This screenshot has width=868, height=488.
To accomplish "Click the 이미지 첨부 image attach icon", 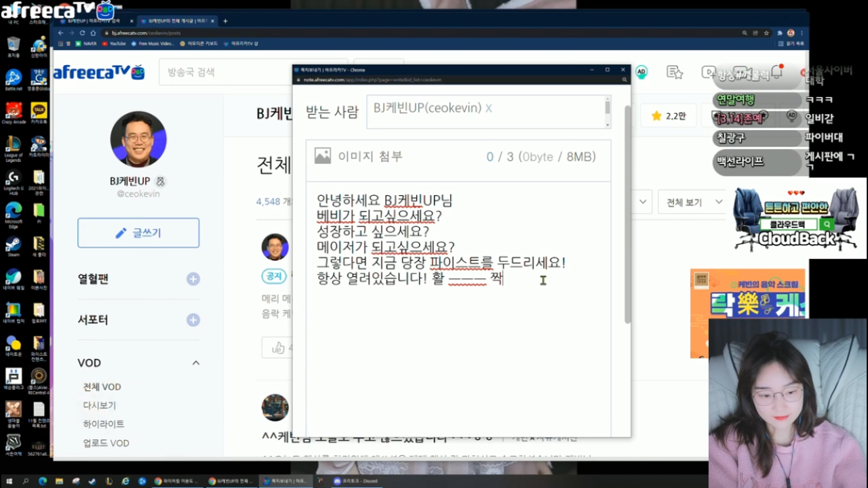I will click(323, 157).
